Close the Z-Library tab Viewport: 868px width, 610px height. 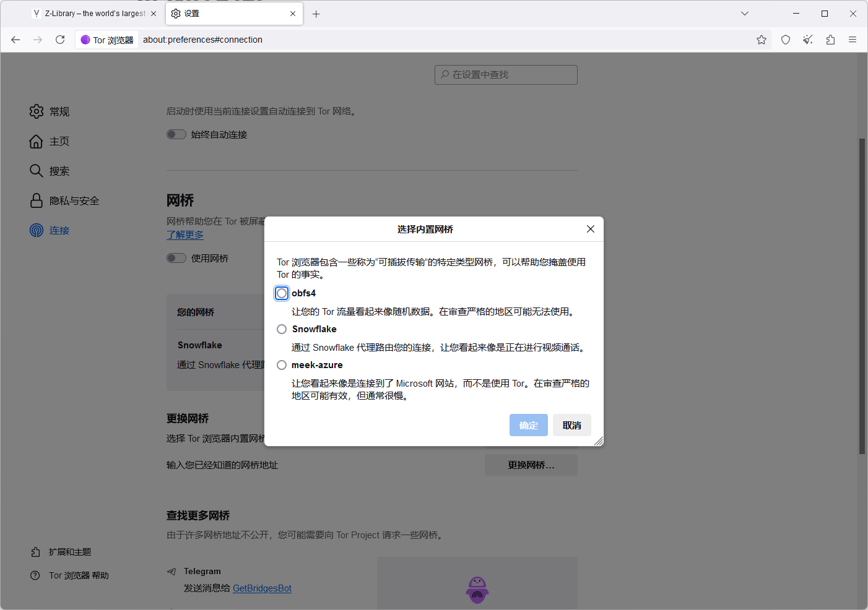coord(154,14)
